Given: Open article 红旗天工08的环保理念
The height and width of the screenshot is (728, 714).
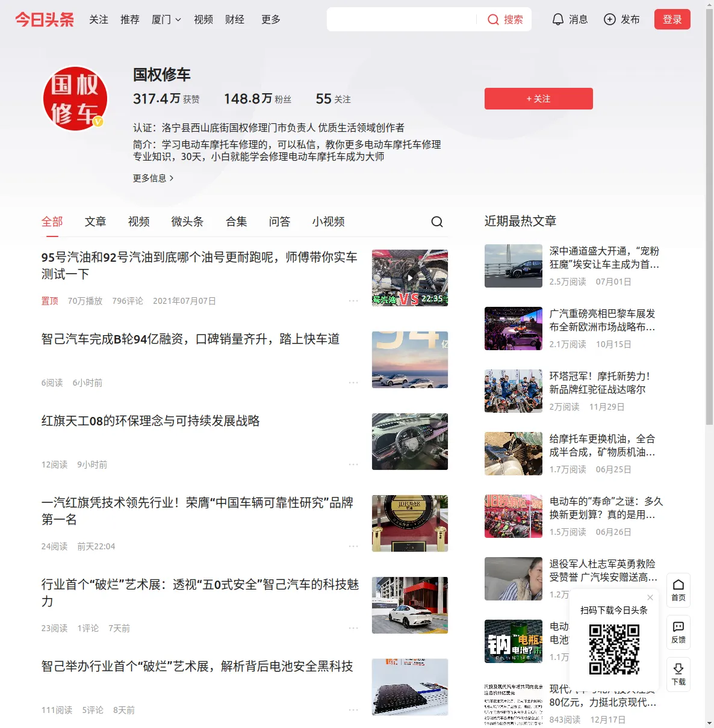Looking at the screenshot, I should 151,421.
